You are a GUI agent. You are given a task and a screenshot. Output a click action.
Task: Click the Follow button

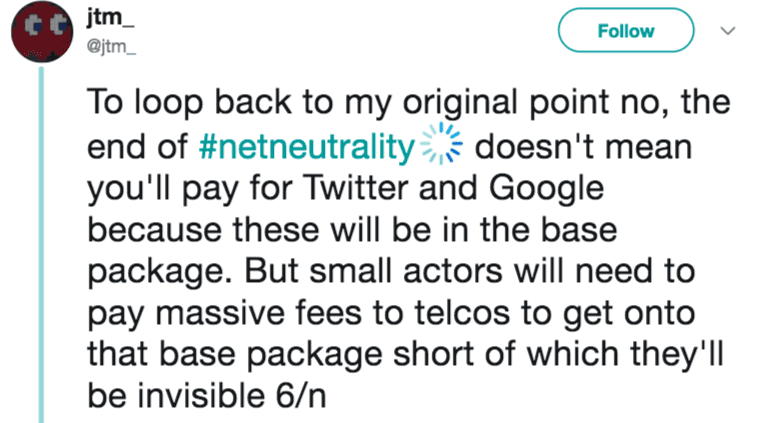click(x=626, y=30)
